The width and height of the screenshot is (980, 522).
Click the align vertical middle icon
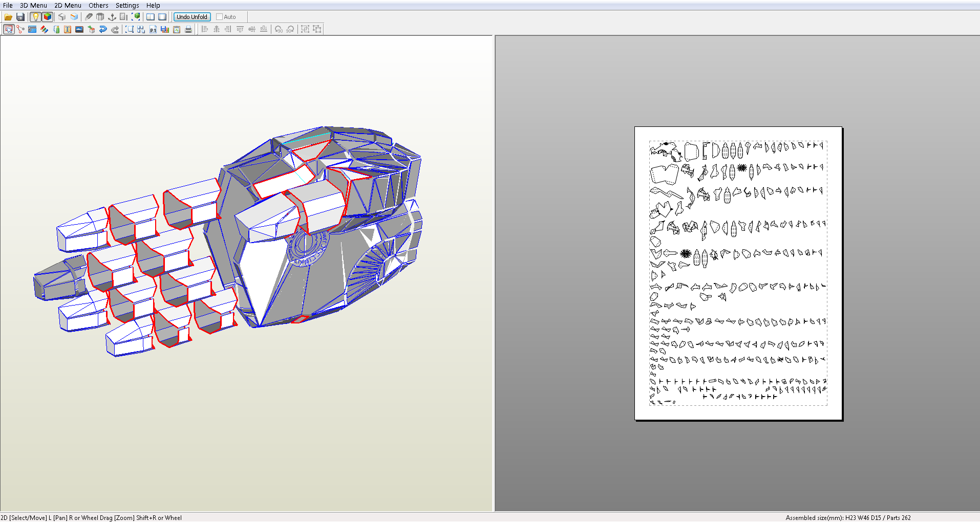pyautogui.click(x=251, y=29)
